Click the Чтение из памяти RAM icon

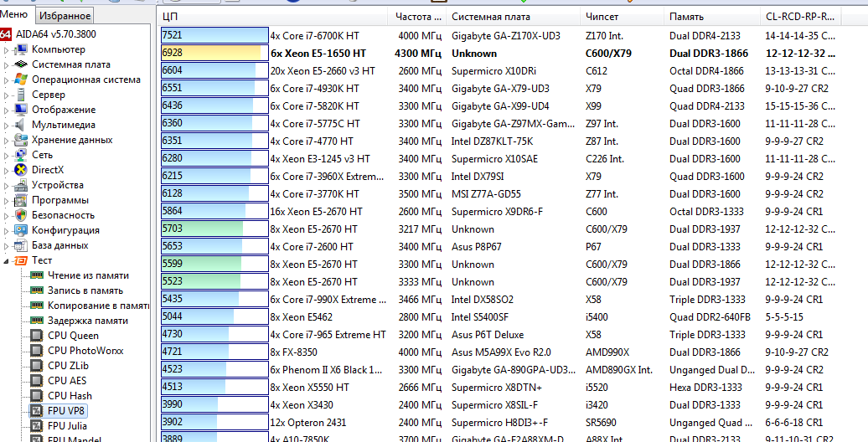(x=37, y=275)
